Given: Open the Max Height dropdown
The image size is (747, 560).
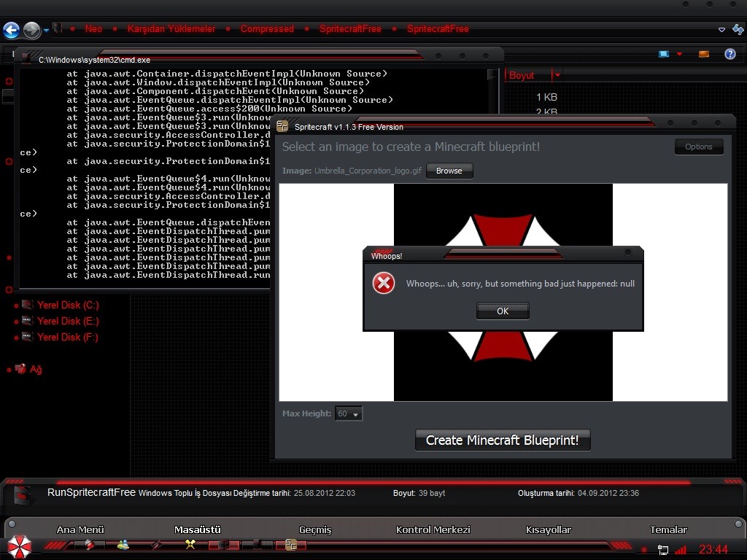Looking at the screenshot, I should (x=349, y=413).
